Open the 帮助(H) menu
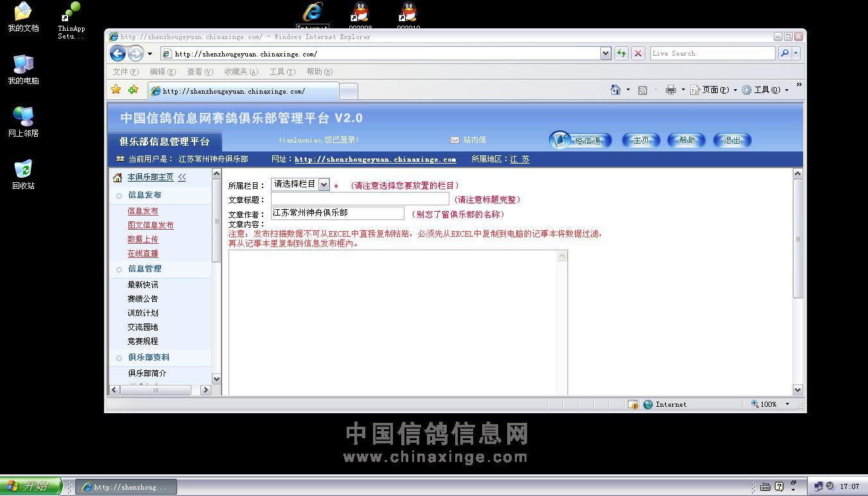868x496 pixels. pos(320,72)
